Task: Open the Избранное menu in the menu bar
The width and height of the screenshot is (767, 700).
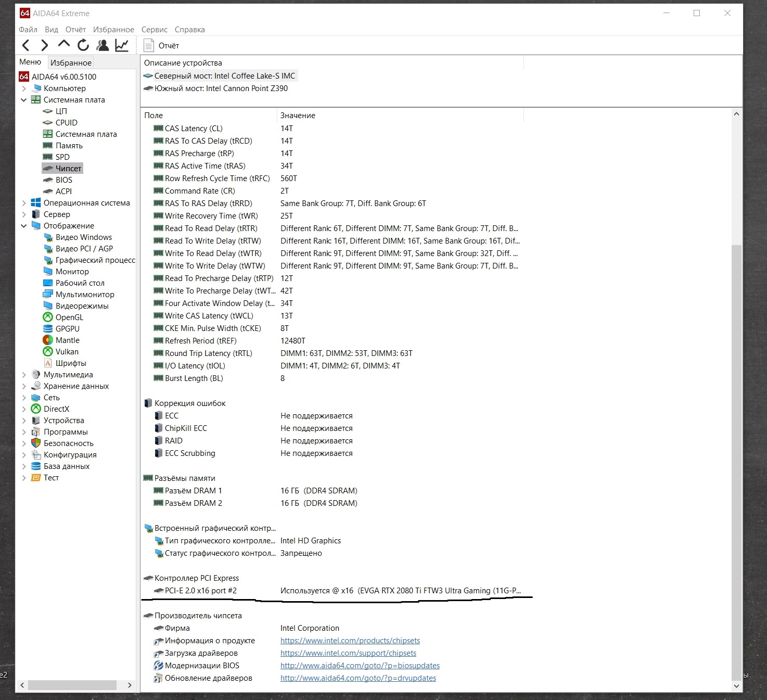Action: 113,30
